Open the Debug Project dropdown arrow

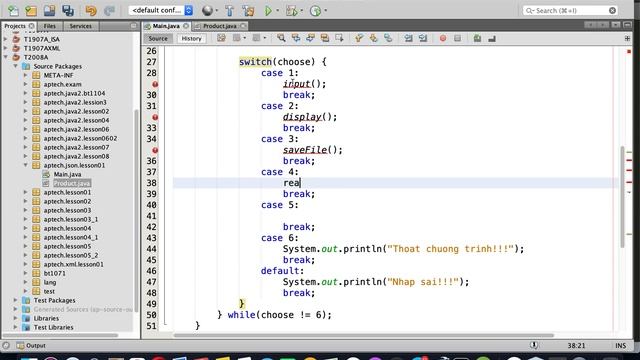point(302,11)
